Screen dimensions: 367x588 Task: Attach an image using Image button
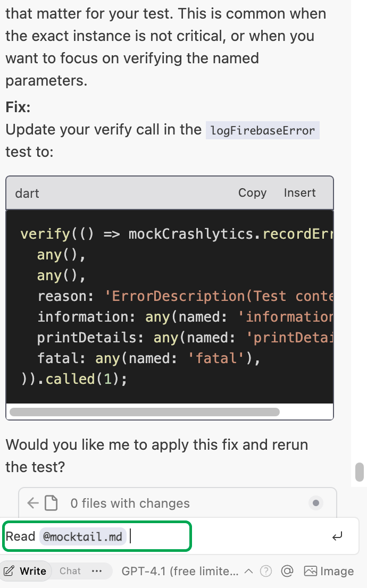coord(329,571)
